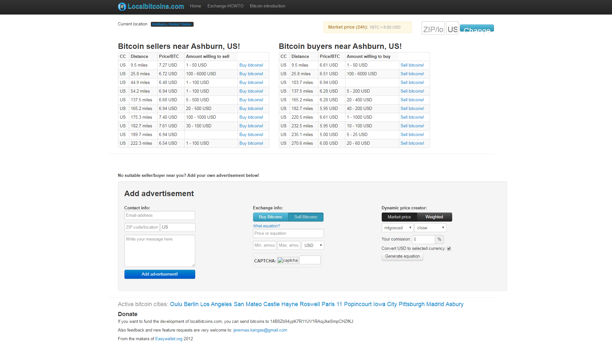Buy bitcoins from the 6.68 USD seller
The image size is (612, 364).
pyautogui.click(x=251, y=100)
